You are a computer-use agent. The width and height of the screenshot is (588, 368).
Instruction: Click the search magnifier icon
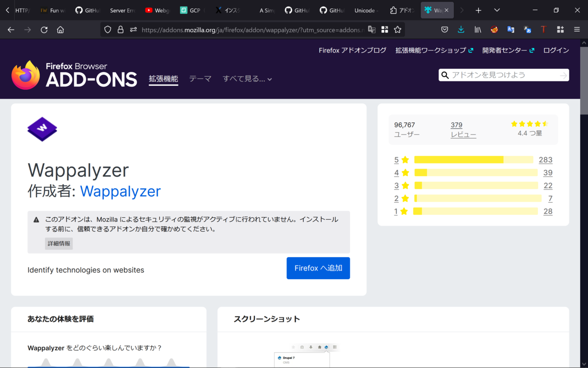click(445, 75)
